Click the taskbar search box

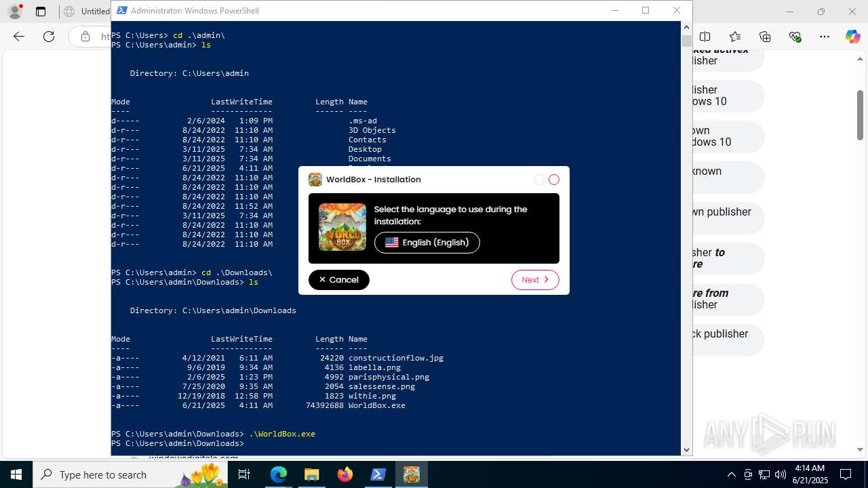click(x=132, y=474)
